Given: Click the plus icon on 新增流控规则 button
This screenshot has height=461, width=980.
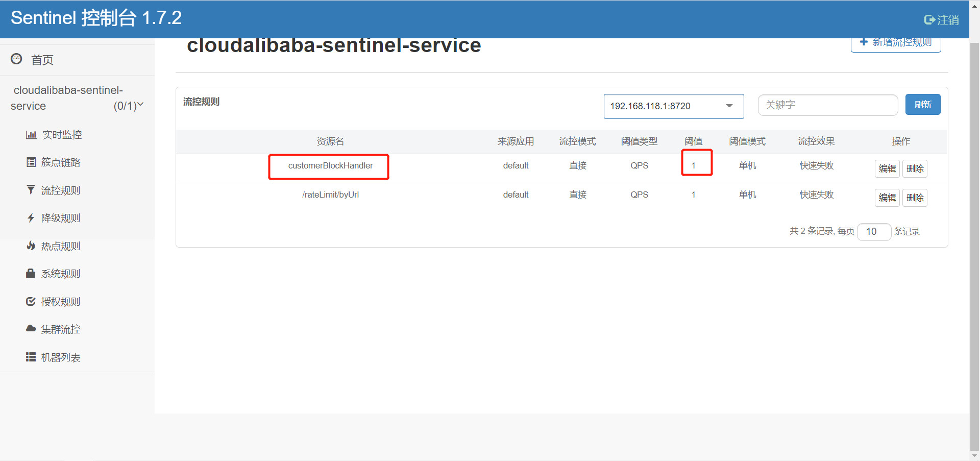Looking at the screenshot, I should tap(864, 42).
